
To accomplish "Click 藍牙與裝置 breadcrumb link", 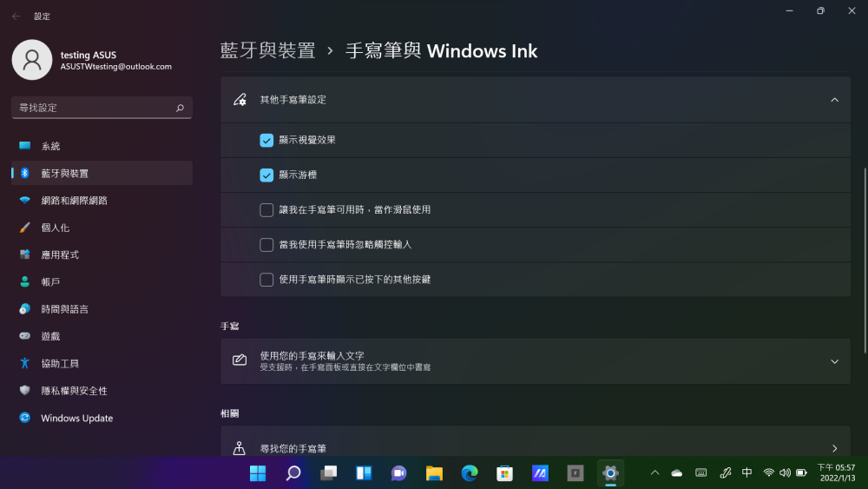I will (x=267, y=50).
